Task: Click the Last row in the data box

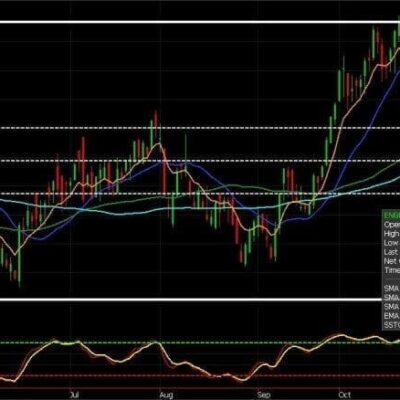Action: [x=391, y=252]
